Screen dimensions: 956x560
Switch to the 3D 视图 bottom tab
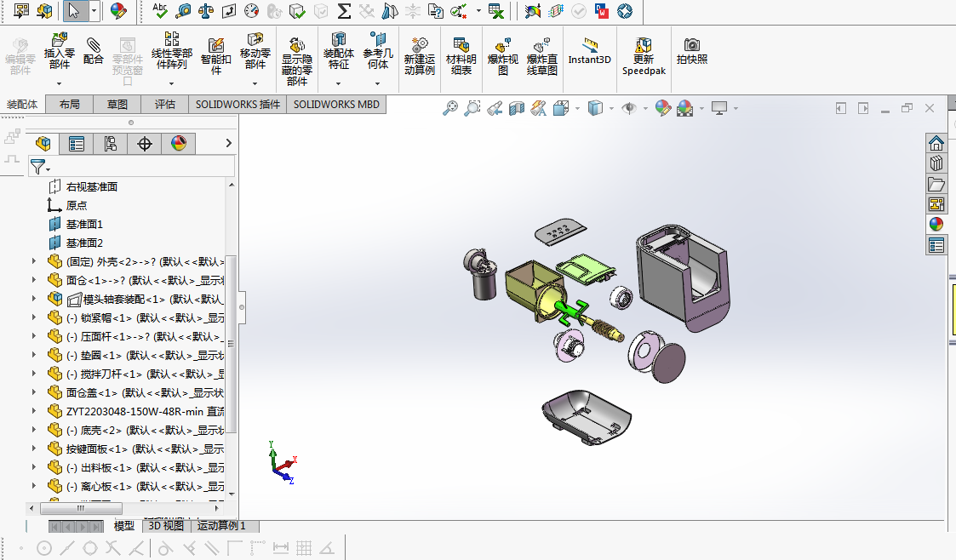coord(166,526)
